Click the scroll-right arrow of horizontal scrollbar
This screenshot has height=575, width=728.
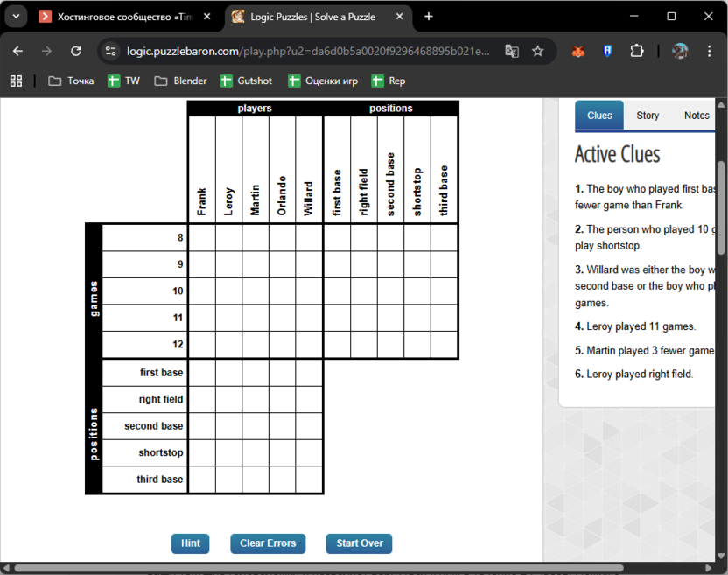pos(708,568)
